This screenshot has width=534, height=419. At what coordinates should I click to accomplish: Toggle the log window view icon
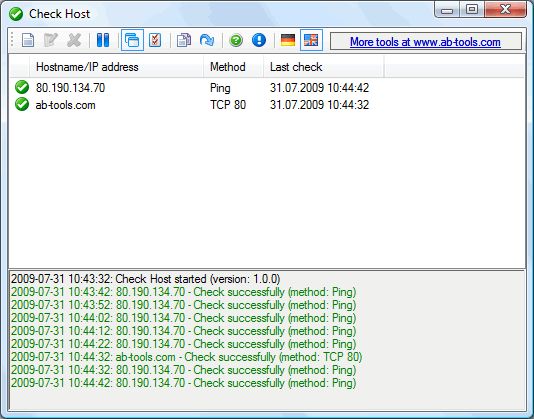click(x=132, y=40)
